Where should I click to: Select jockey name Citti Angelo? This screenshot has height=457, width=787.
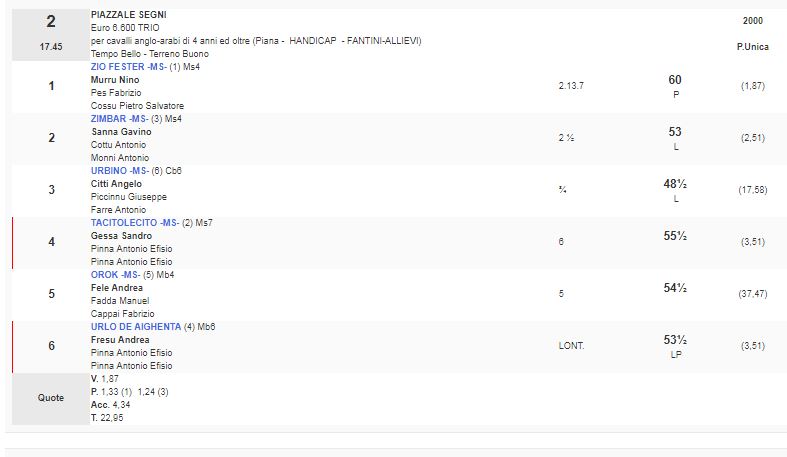coord(115,184)
